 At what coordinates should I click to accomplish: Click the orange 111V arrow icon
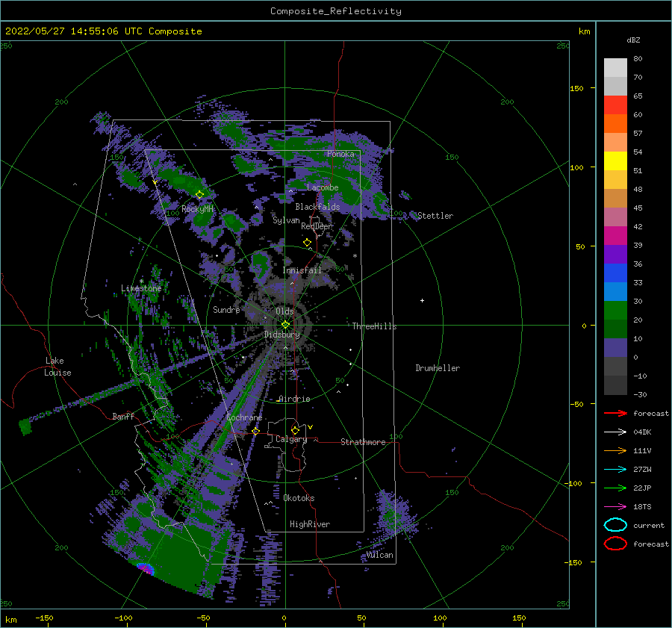(x=615, y=450)
